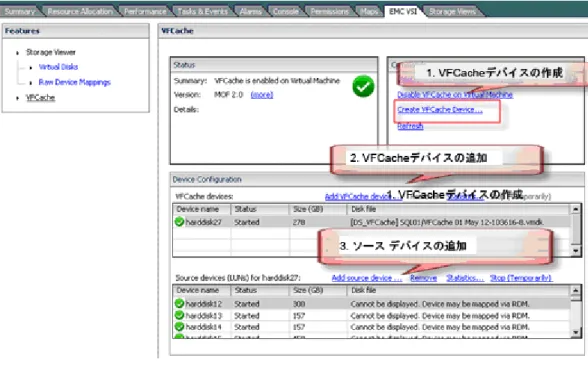Switch to the Summary tab
Screen dimensions: 588x374
click(19, 11)
